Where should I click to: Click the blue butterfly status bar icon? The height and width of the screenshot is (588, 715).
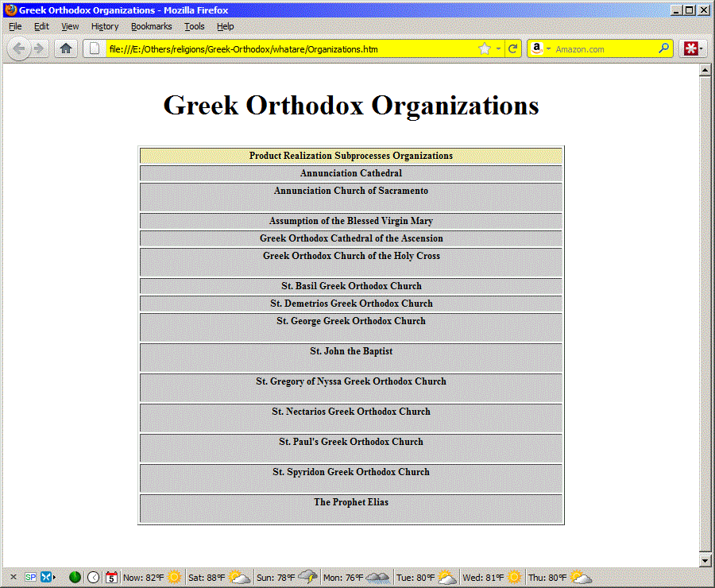(45, 577)
